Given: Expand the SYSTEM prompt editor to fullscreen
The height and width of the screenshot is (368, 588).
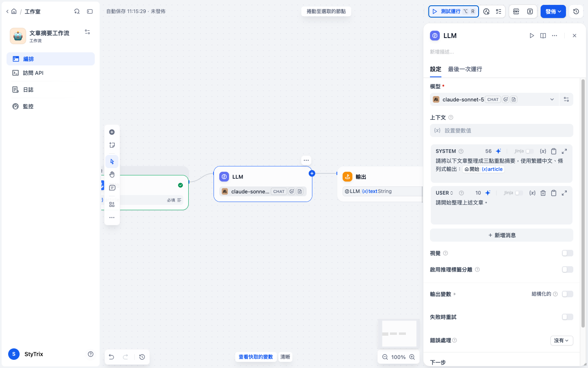Looking at the screenshot, I should (564, 151).
